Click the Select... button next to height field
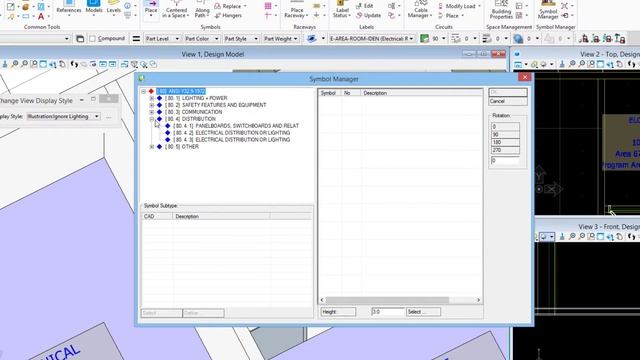The height and width of the screenshot is (360, 640). coord(423,312)
